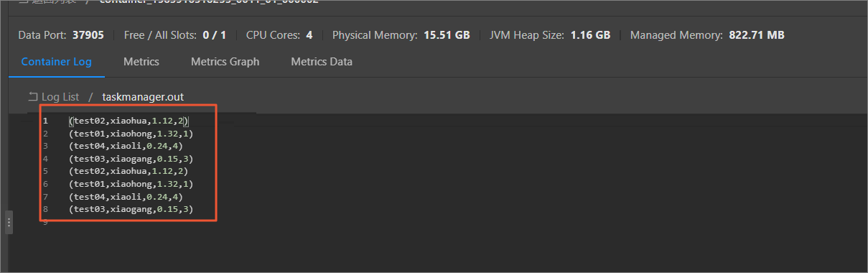Click the CPU Cores value
The width and height of the screenshot is (868, 273).
click(309, 34)
